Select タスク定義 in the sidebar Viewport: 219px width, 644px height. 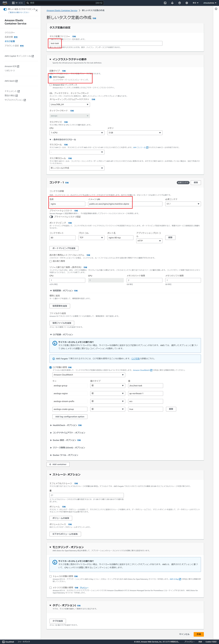tap(10, 41)
